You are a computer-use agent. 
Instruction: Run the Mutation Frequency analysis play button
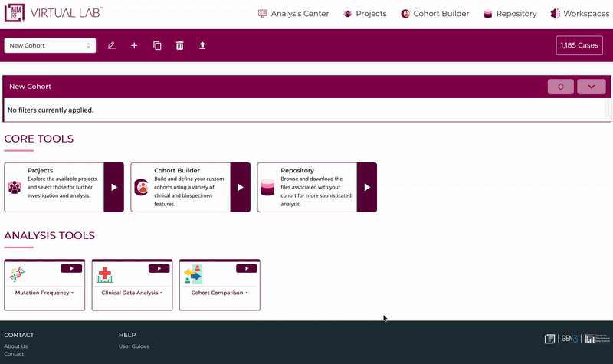[x=71, y=268]
